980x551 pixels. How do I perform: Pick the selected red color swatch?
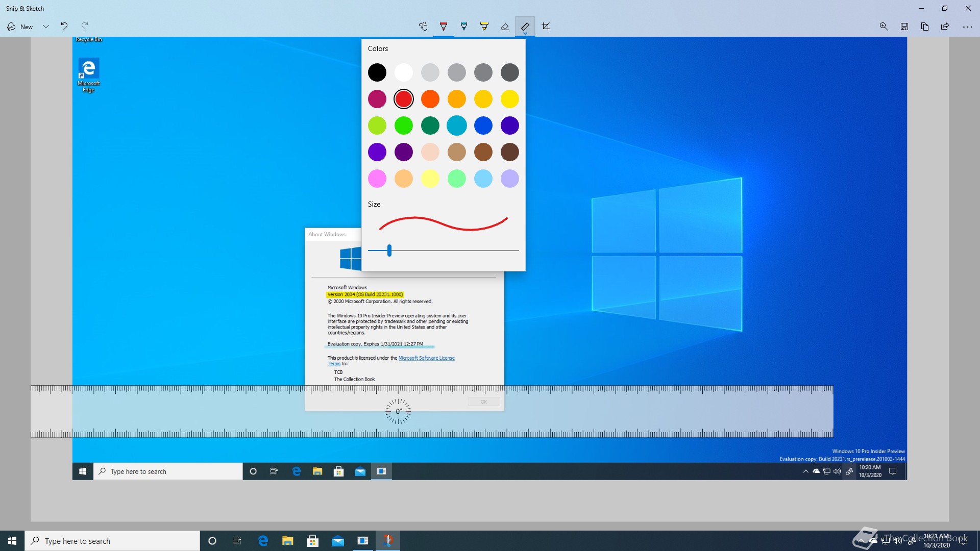[404, 99]
